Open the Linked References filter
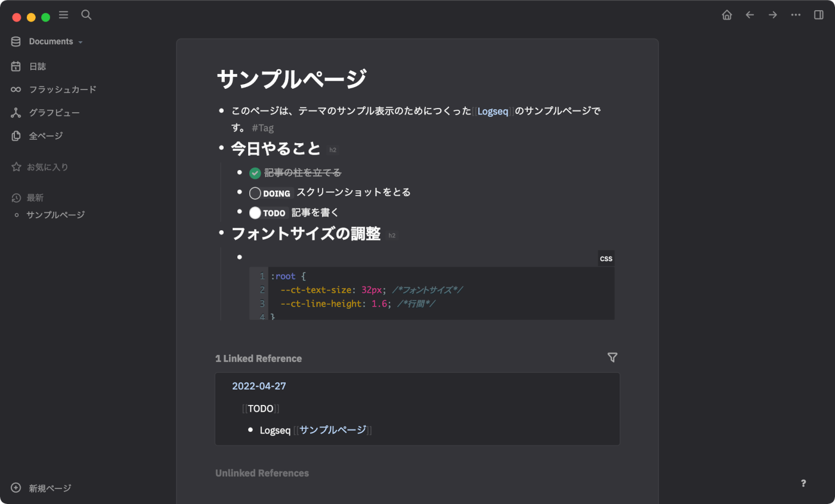The width and height of the screenshot is (835, 504). (x=612, y=357)
